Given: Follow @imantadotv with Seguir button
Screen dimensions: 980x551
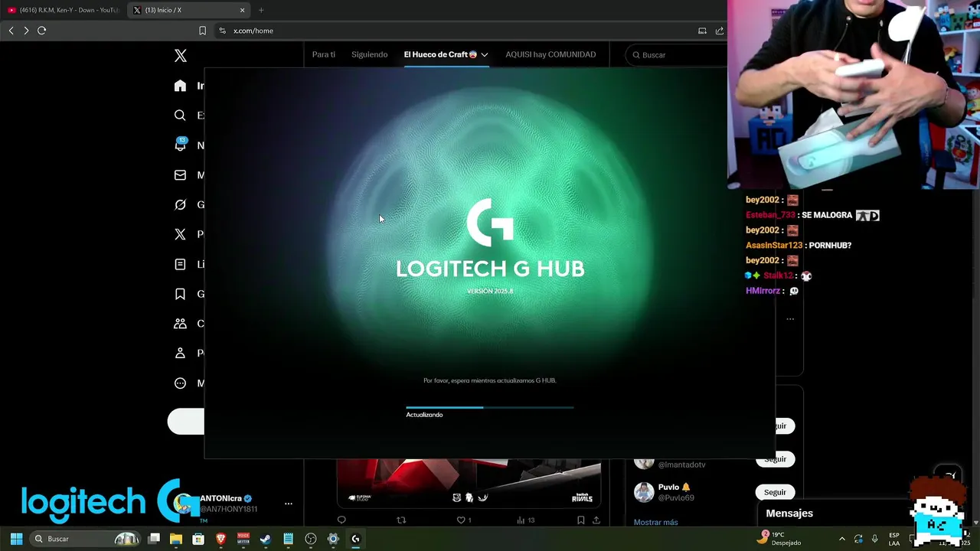Looking at the screenshot, I should [775, 459].
